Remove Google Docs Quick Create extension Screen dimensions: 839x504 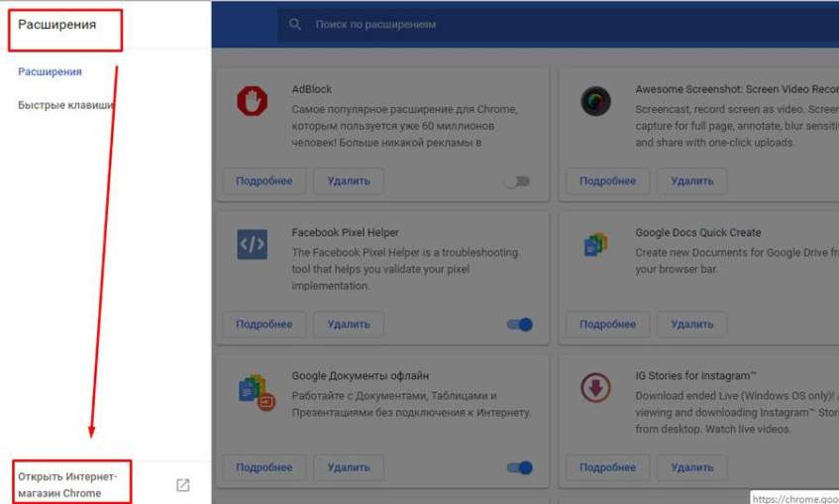(x=691, y=324)
